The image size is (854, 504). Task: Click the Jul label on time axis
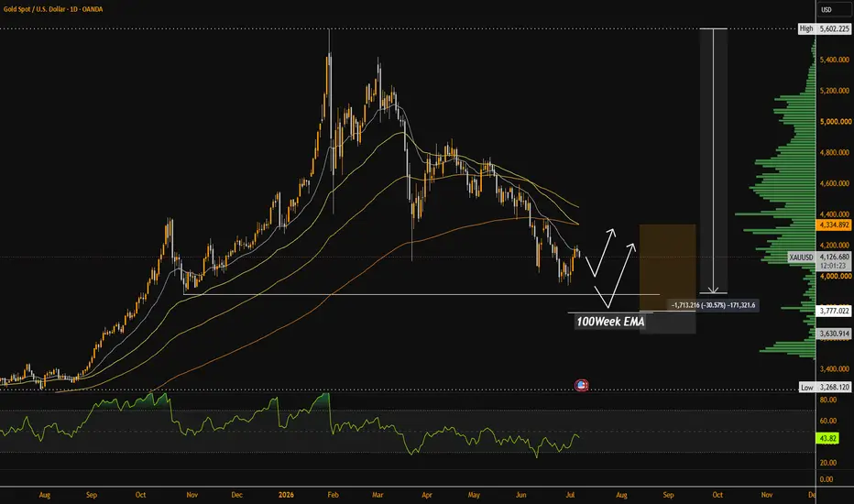570,495
